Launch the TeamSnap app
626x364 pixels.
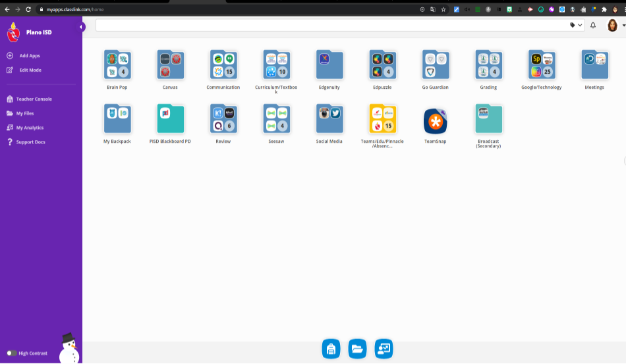(x=435, y=121)
